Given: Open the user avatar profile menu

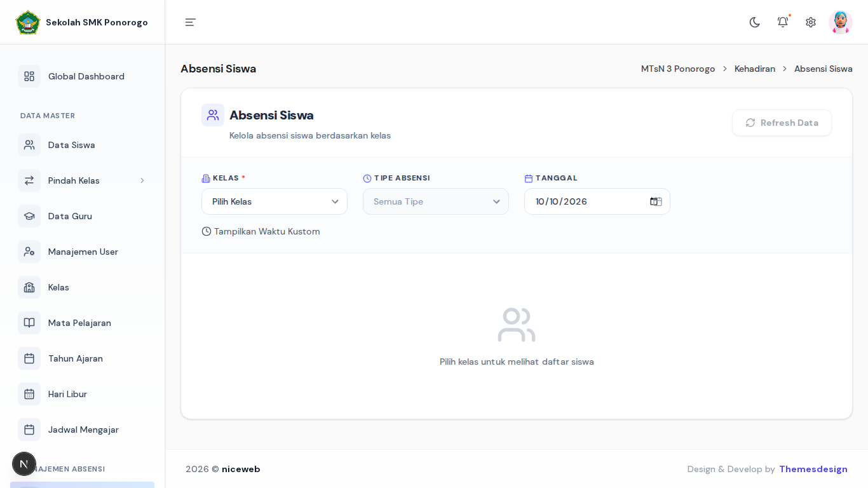Looking at the screenshot, I should click(x=841, y=22).
